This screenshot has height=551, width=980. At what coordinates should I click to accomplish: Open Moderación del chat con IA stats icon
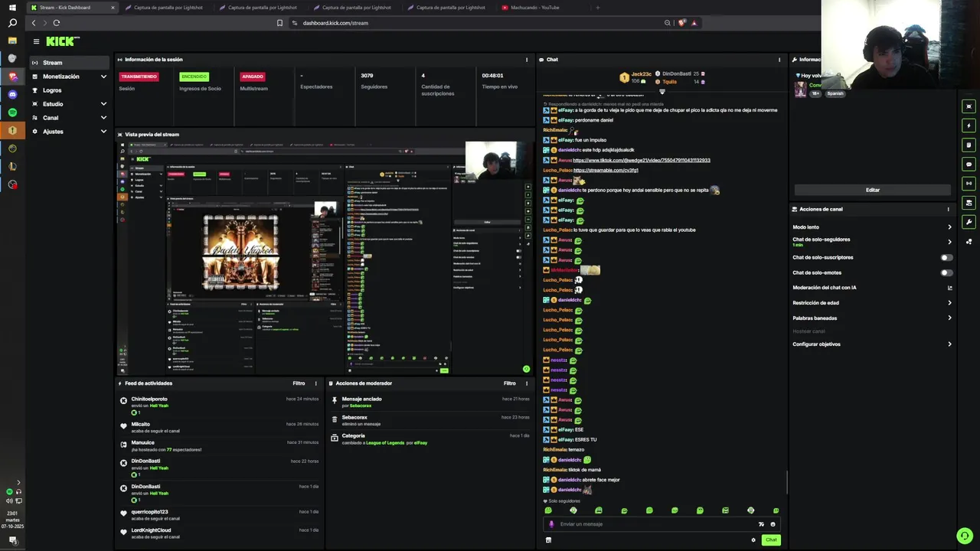point(950,288)
